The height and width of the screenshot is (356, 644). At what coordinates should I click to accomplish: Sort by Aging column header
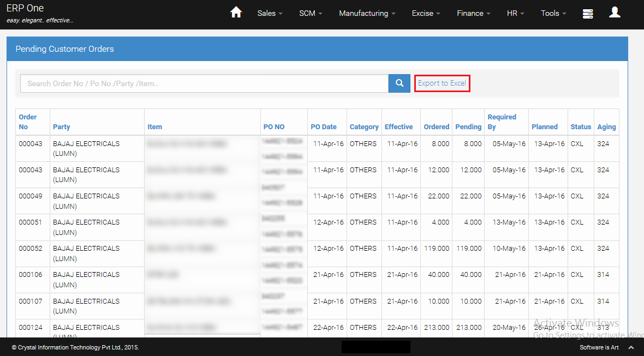(607, 126)
